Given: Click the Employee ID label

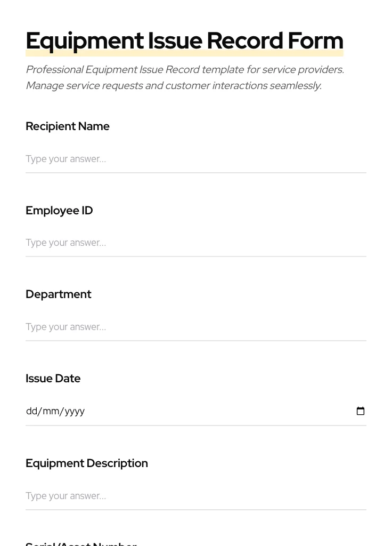Looking at the screenshot, I should 59,211.
